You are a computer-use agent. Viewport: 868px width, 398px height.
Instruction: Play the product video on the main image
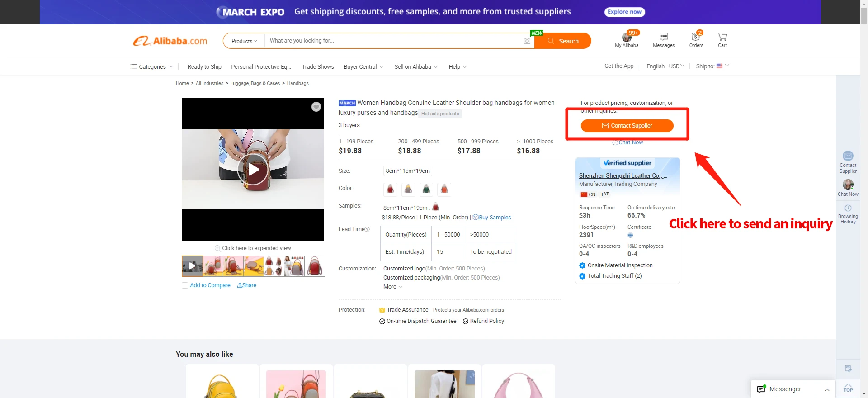click(x=253, y=170)
